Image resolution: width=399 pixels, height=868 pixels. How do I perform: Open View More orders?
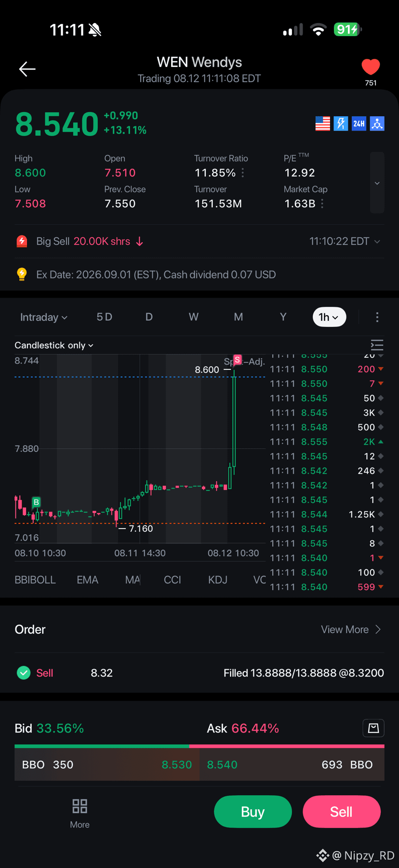point(351,629)
